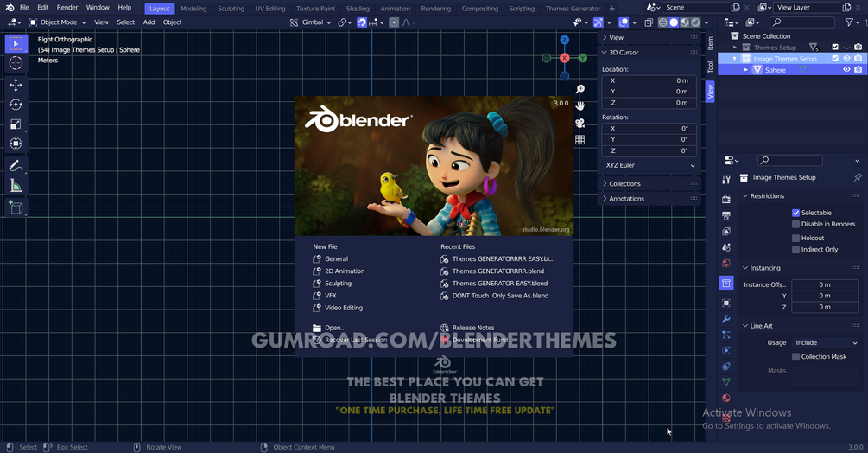The height and width of the screenshot is (453, 868).
Task: Open Line Art Usage Include dropdown
Action: point(825,343)
